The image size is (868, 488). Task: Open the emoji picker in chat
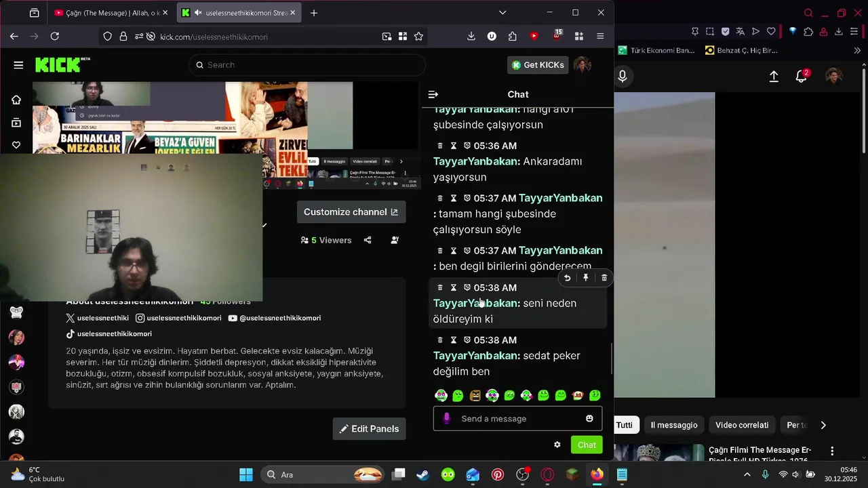[589, 419]
